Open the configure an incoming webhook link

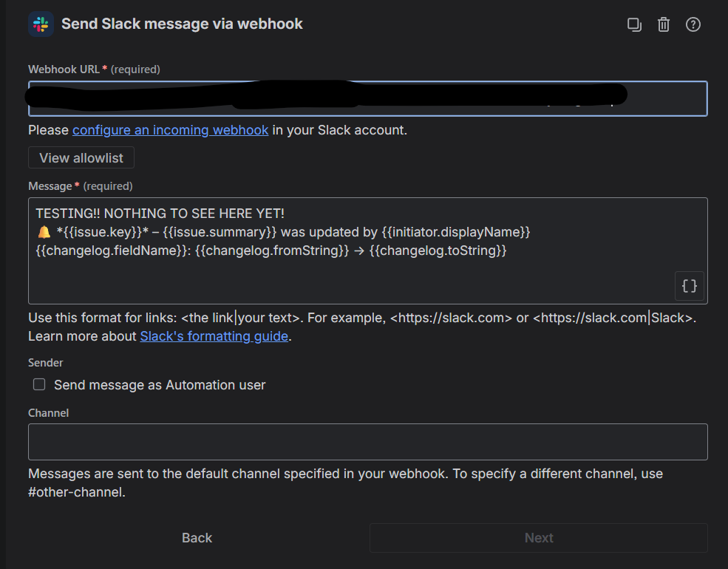(171, 130)
